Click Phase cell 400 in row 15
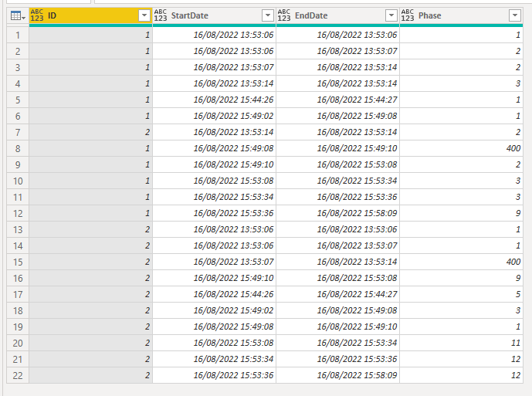This screenshot has height=396, width=532. [x=462, y=262]
